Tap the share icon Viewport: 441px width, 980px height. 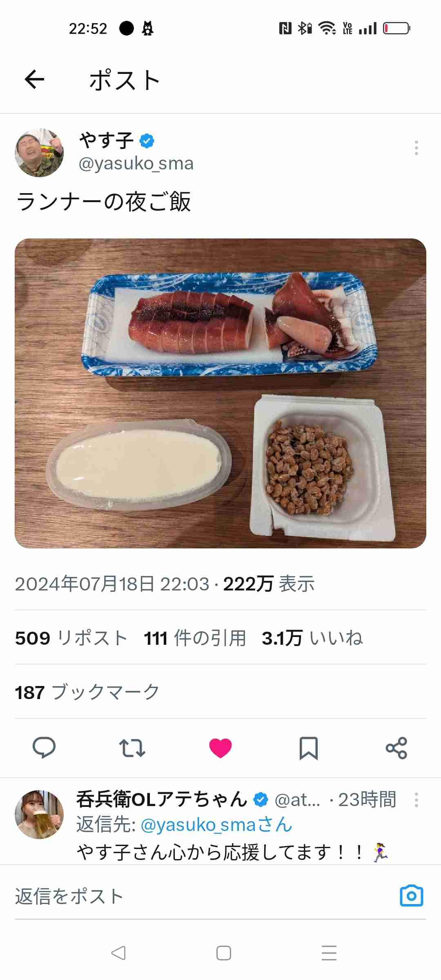point(396,748)
